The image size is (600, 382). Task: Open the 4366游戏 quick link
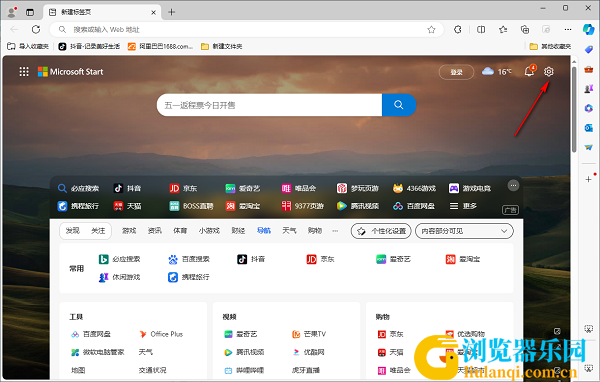(x=414, y=188)
